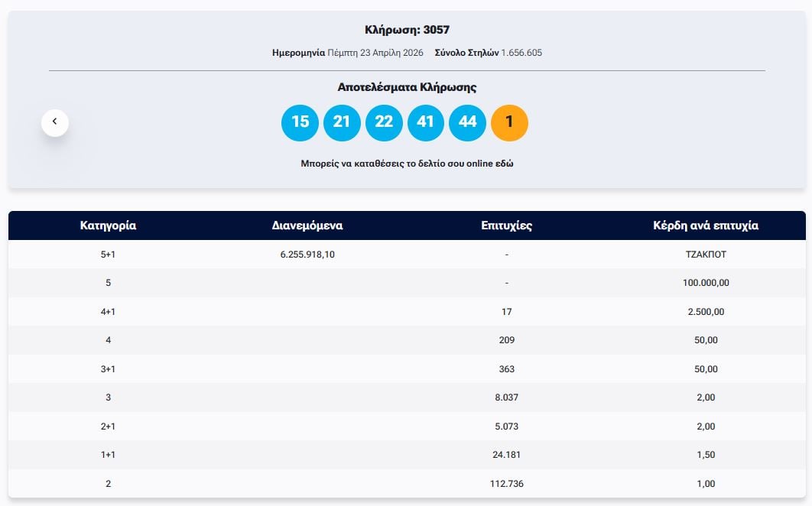Select the orange Joker ball number 1
Screen dimensions: 812x506
click(x=509, y=122)
